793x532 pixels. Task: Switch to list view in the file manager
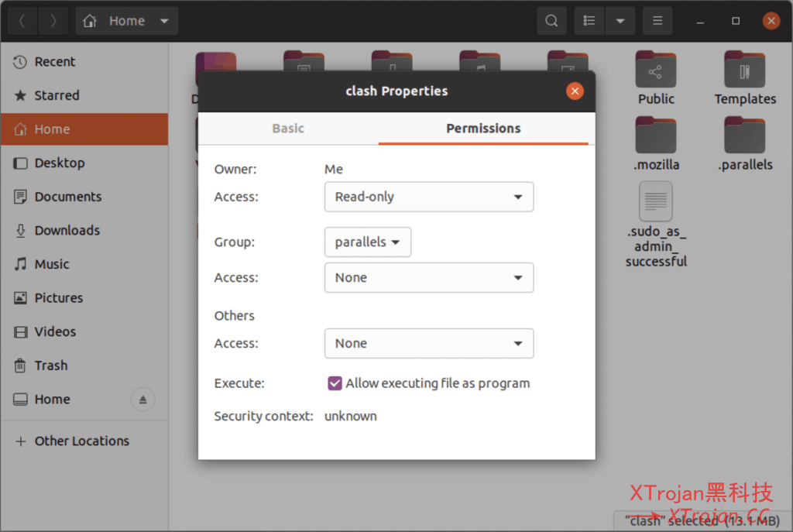589,20
